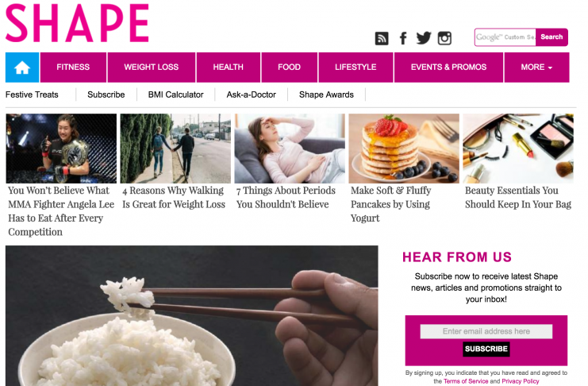Click the Search button
Viewport: 588px width, 386px height.
coord(551,37)
